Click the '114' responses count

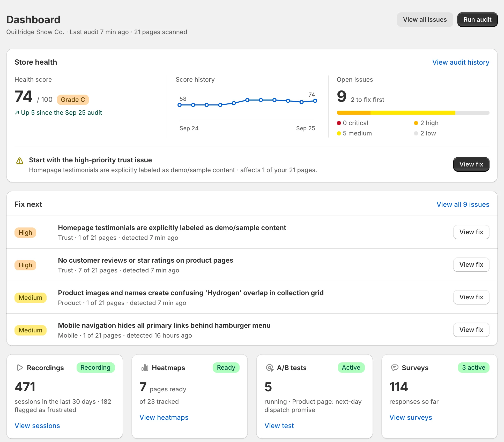[x=399, y=387]
